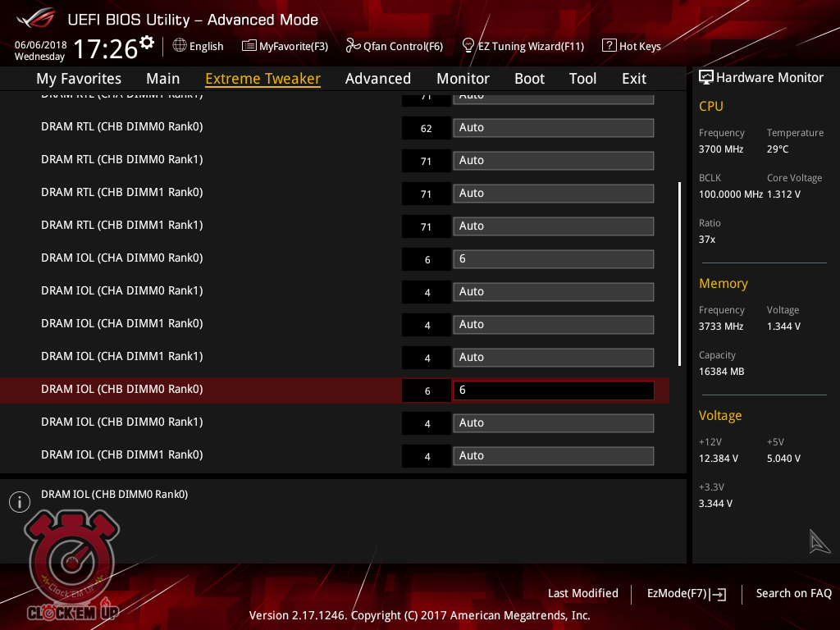
Task: Click the settings gear beside the clock
Action: click(x=147, y=42)
